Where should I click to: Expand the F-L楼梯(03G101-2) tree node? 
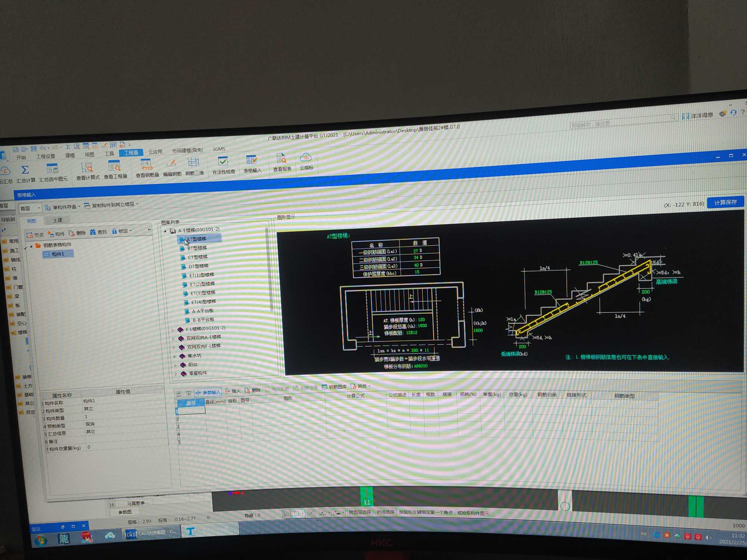click(x=173, y=330)
